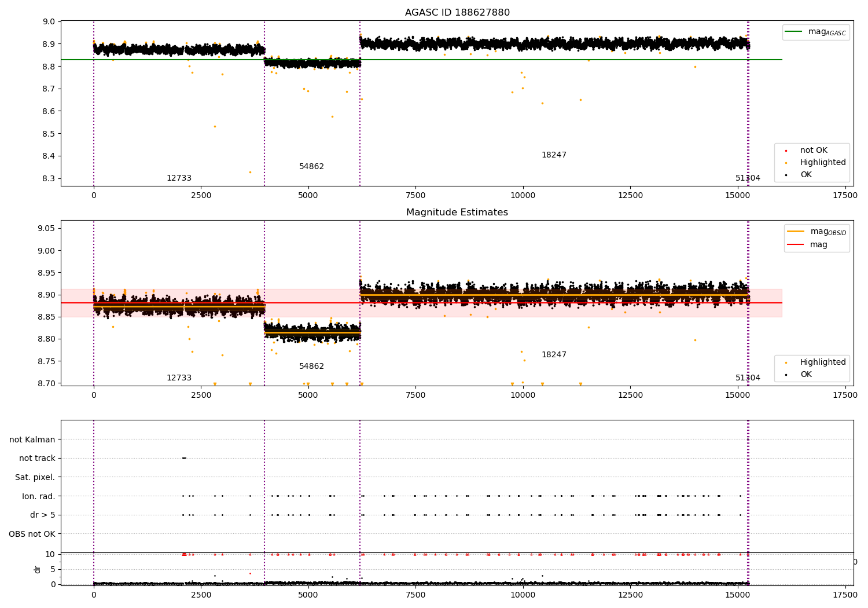The image size is (868, 608).
Task: Click the '12500' x-tick under middle plot
Action: click(630, 395)
